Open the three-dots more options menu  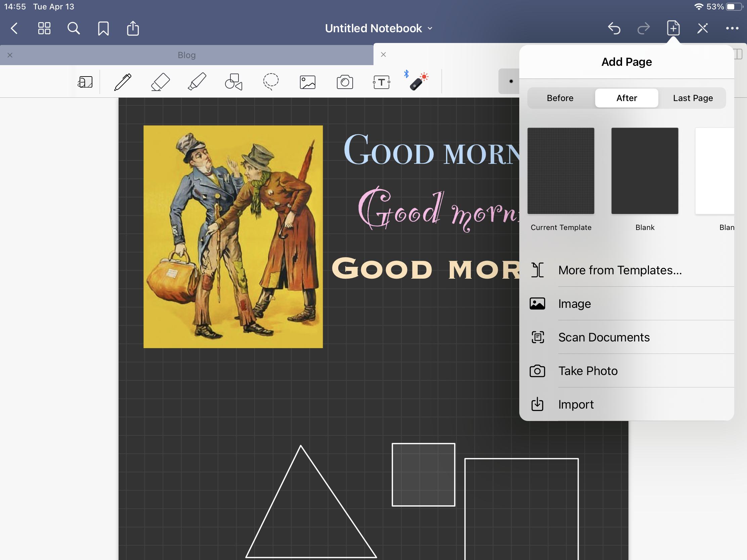(x=732, y=28)
